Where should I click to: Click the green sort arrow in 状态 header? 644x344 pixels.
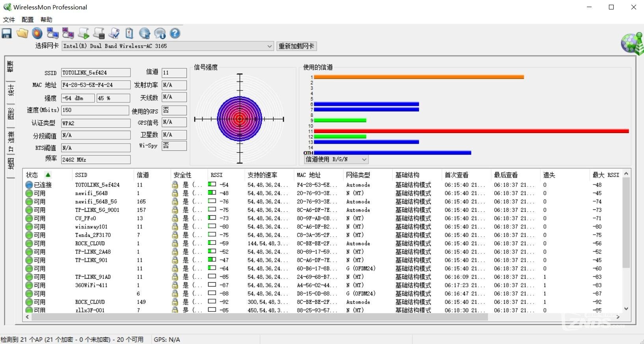click(x=48, y=175)
